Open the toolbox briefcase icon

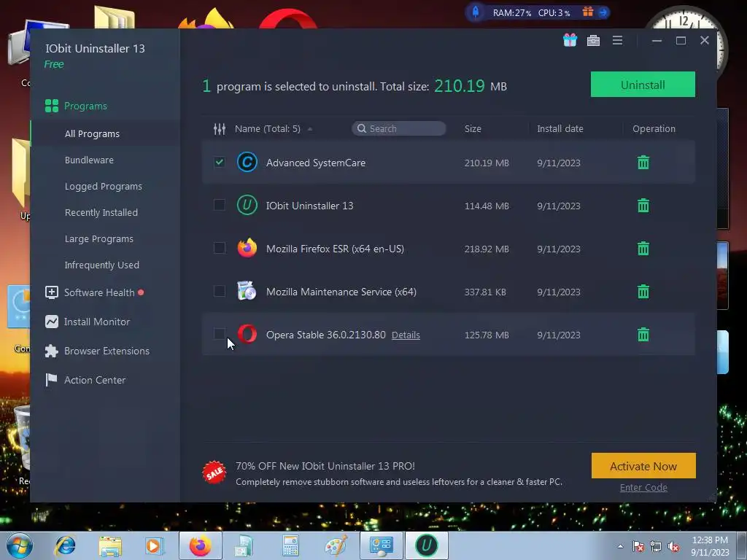593,41
